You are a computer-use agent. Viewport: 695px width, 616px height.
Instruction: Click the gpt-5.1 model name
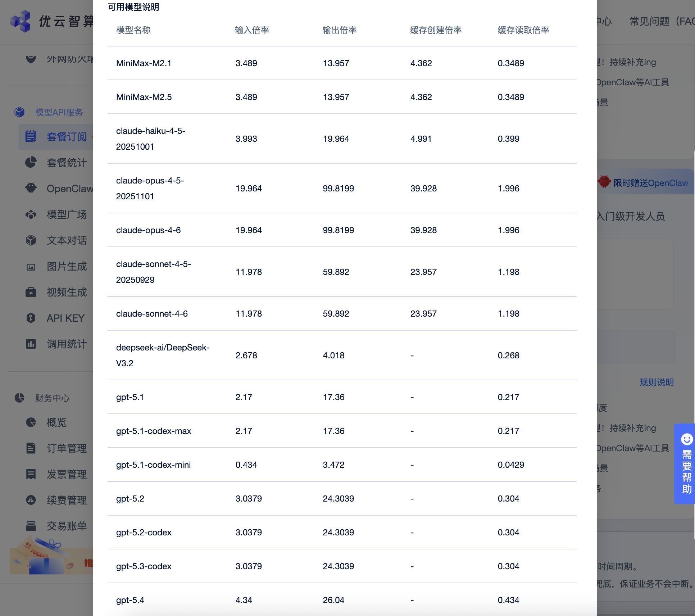[130, 397]
